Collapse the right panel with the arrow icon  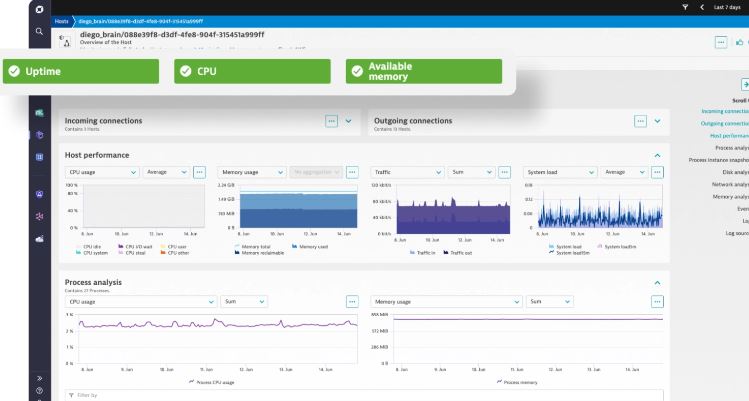(x=745, y=85)
